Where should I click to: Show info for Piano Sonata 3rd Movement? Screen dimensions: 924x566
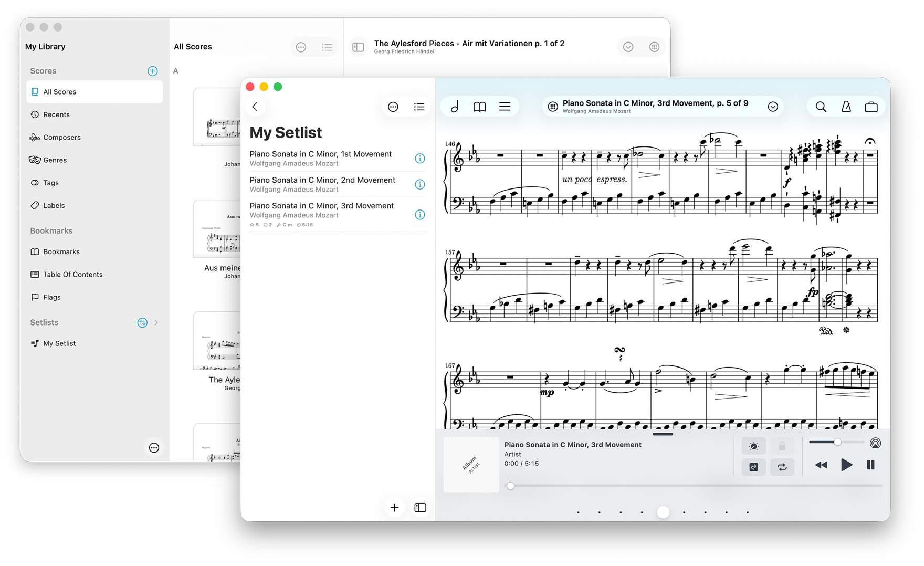(420, 215)
